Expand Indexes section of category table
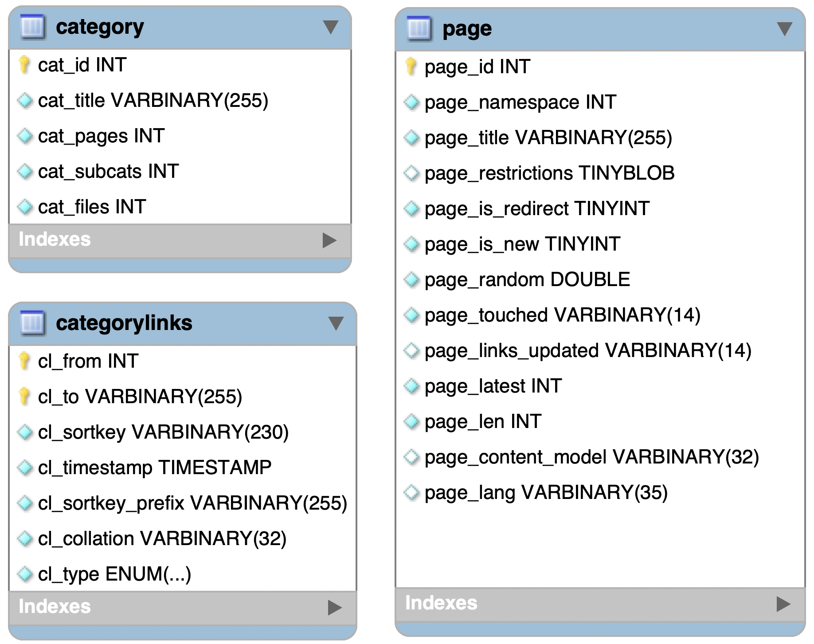Image resolution: width=814 pixels, height=644 pixels. 329,240
